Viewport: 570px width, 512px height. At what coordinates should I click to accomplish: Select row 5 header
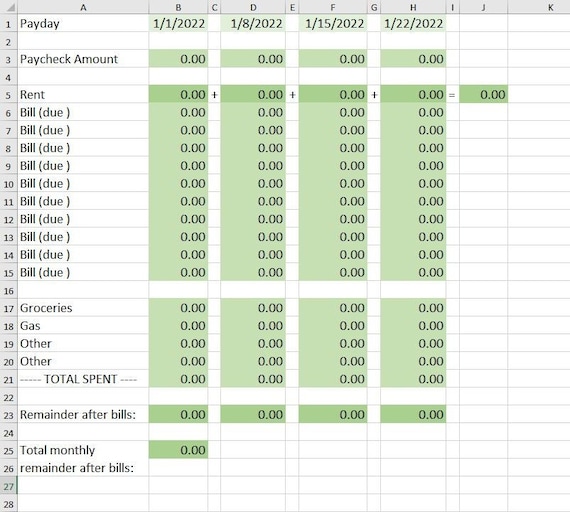[x=9, y=95]
